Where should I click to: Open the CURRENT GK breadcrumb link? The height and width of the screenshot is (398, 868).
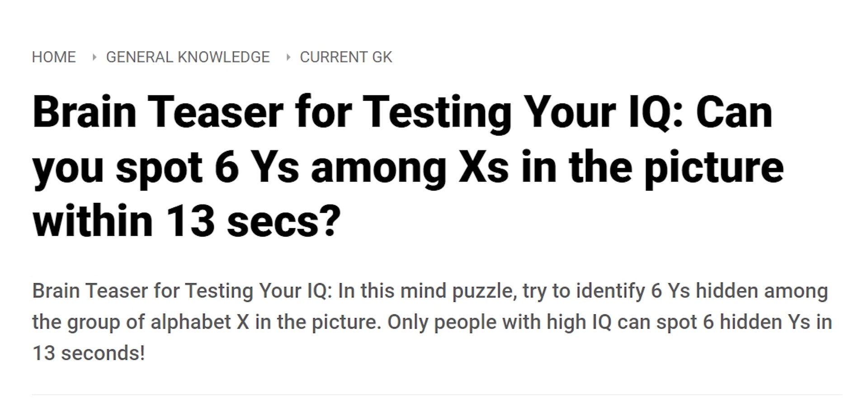346,57
